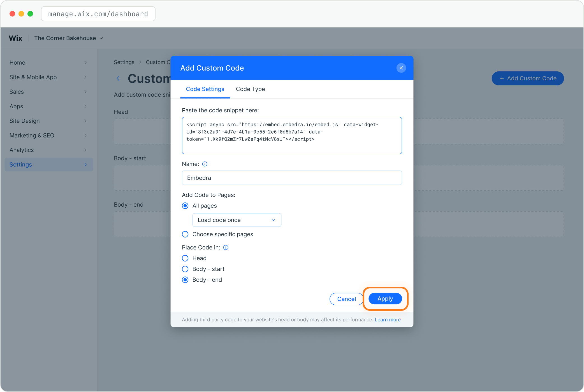
Task: Select Choose specific pages option
Action: point(185,234)
